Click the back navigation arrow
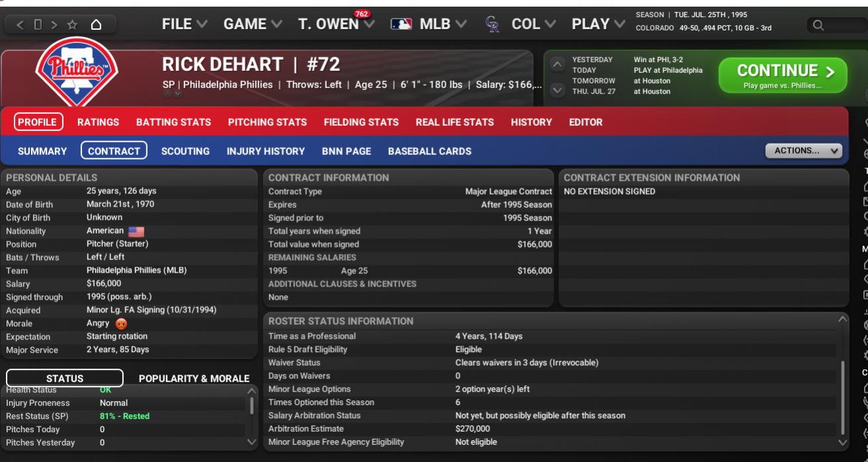Screen dimensions: 868x462 click(20, 24)
